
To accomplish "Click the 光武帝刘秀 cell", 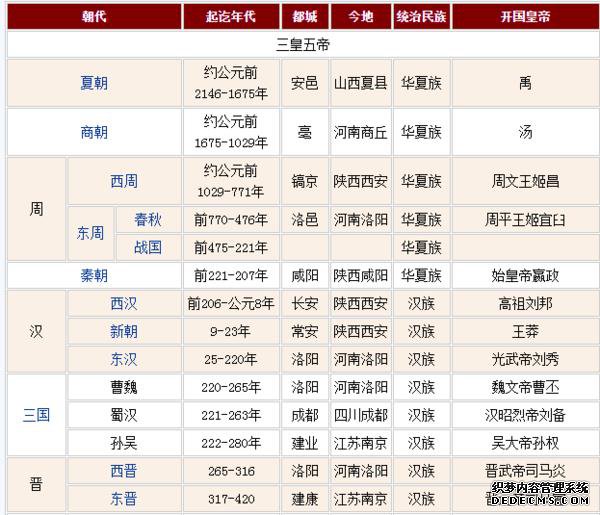I will [x=525, y=359].
